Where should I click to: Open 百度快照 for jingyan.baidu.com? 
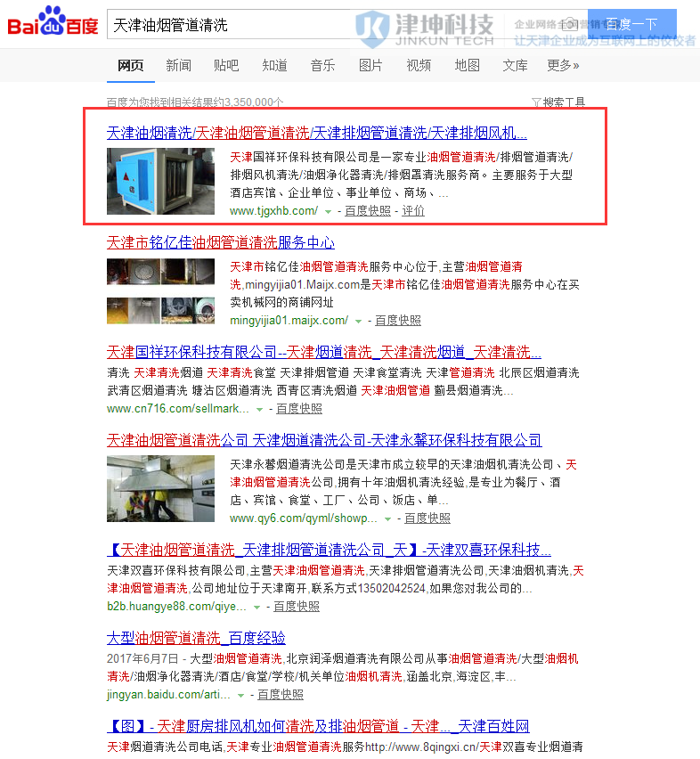click(x=281, y=695)
